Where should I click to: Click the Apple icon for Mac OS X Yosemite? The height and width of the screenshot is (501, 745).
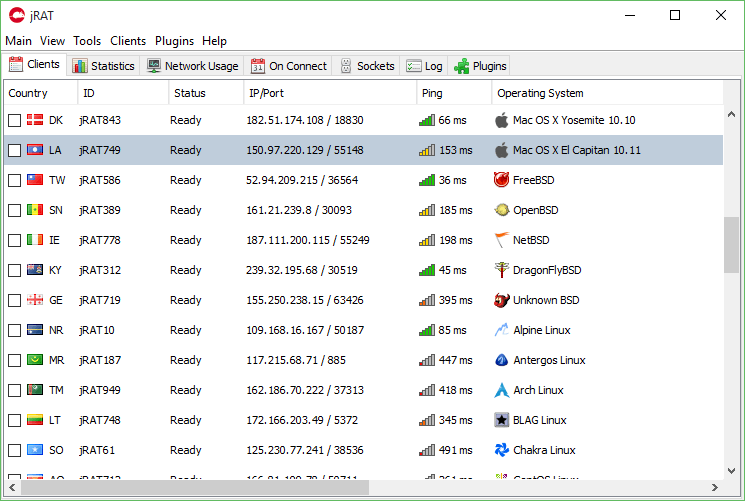502,120
